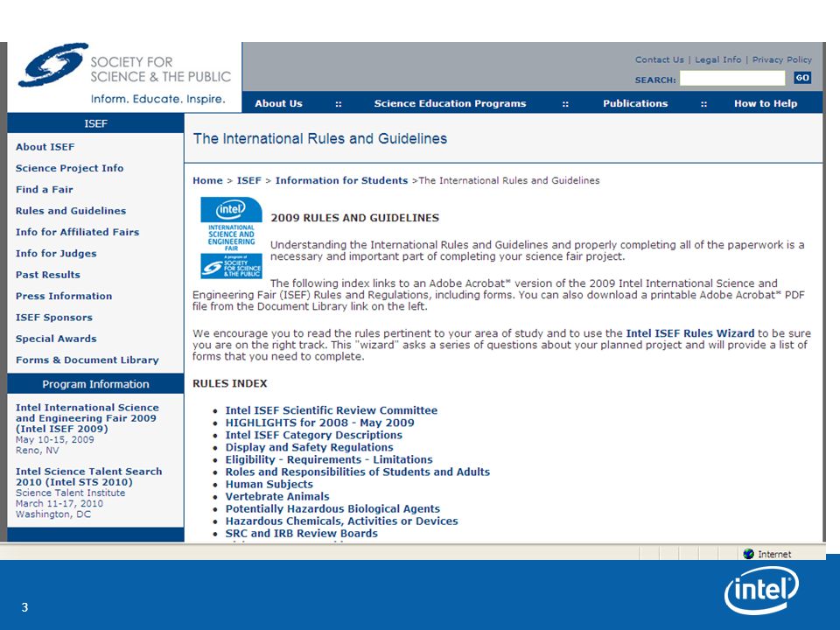840x630 pixels.
Task: Open the Publications navigation menu
Action: [635, 103]
